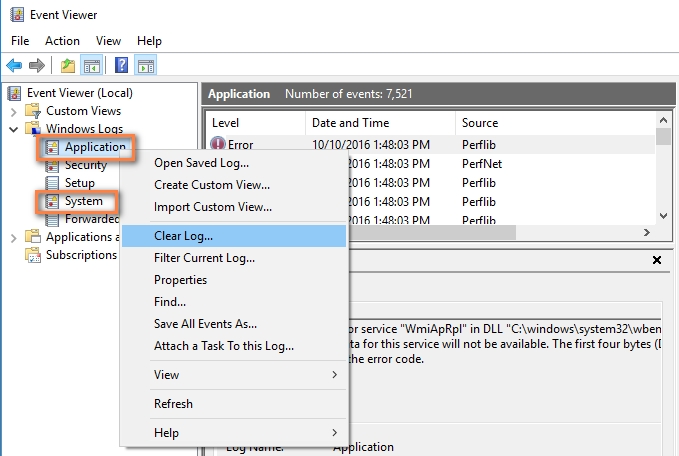Click the horizontal scrollbar thumb of event list
This screenshot has width=679, height=456.
coord(431,233)
